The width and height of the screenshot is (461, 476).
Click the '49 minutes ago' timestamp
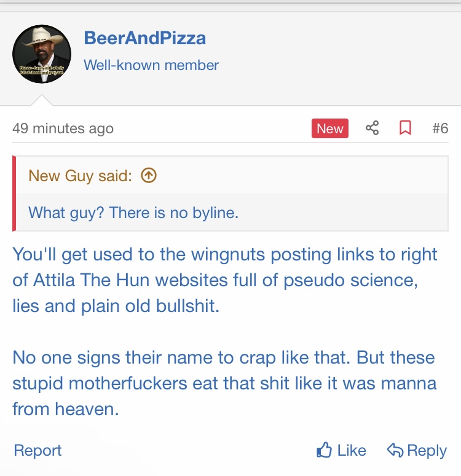pos(63,129)
